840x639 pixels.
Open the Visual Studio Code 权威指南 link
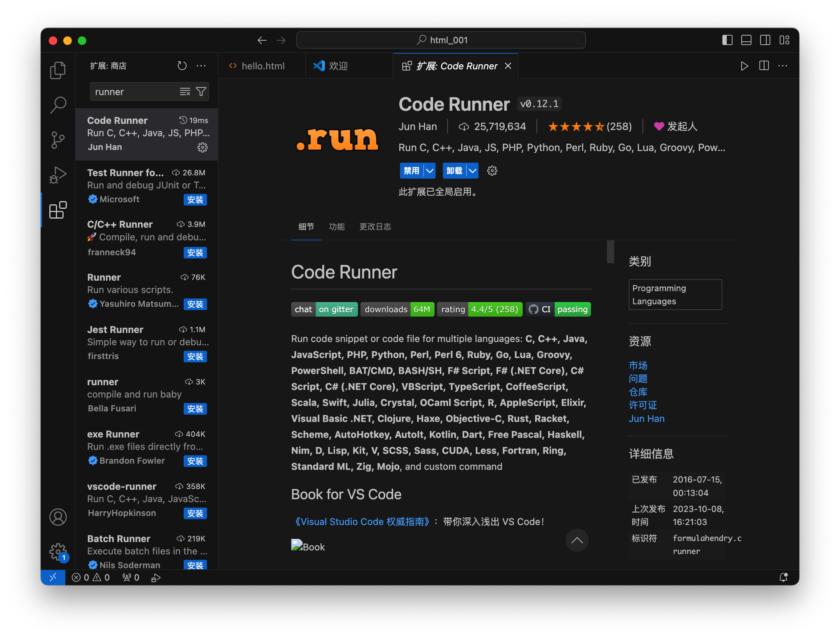pyautogui.click(x=362, y=521)
